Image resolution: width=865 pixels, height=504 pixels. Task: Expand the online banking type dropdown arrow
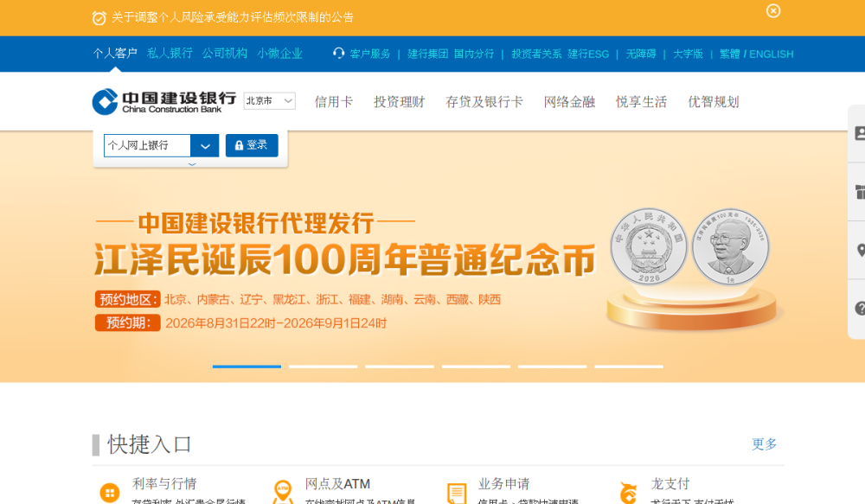205,145
